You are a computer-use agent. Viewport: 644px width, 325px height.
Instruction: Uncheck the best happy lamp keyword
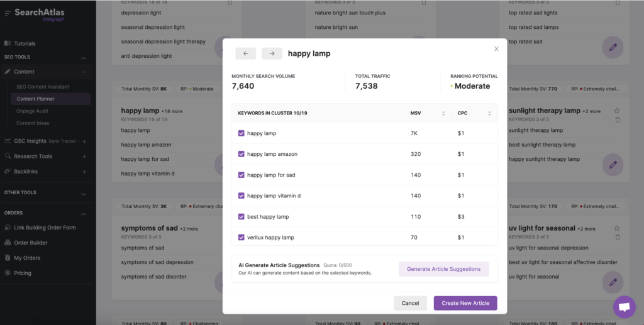[241, 217]
